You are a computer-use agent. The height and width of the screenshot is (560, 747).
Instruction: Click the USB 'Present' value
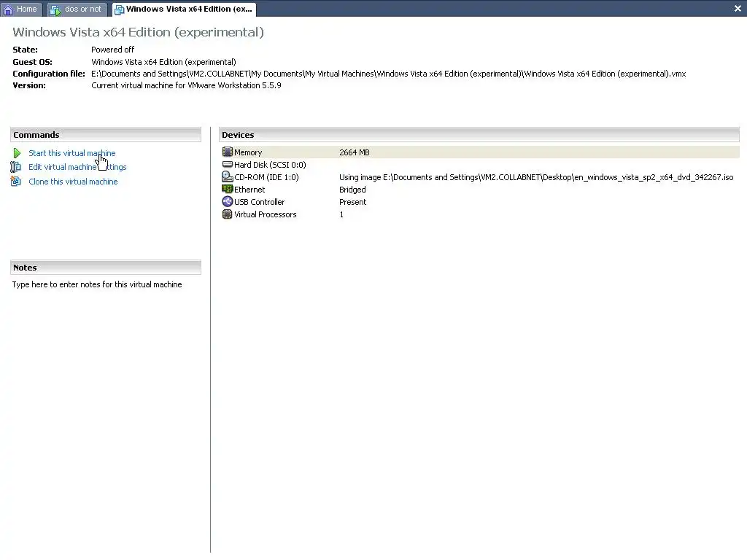pos(352,202)
